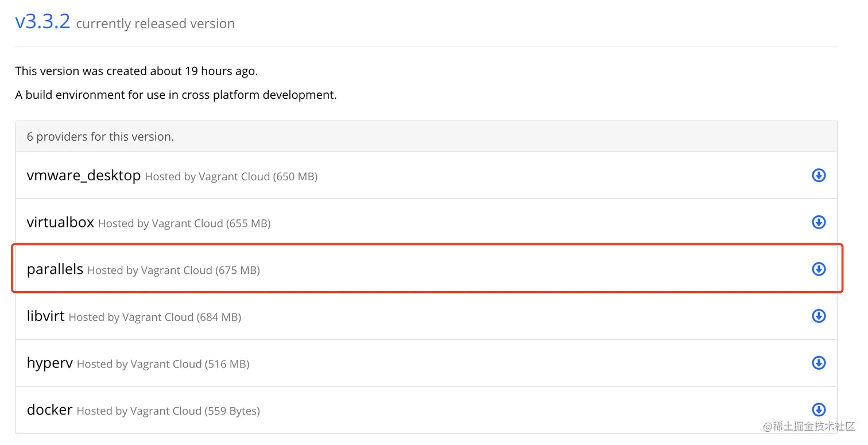Click 'Hosted by Vagrant Cloud (559 Bytes)' text
The width and height of the screenshot is (868, 445).
coord(168,411)
